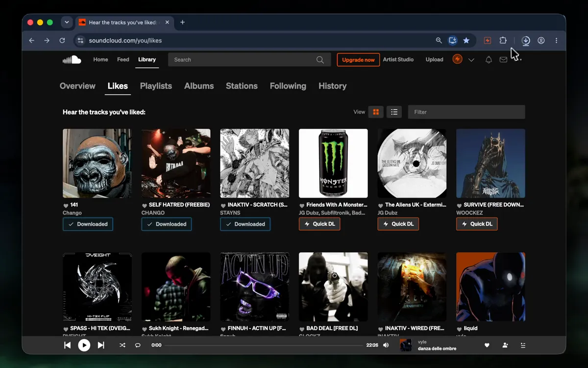Screen dimensions: 588x368
Task: Click the Upgrade now button
Action: coord(358,60)
